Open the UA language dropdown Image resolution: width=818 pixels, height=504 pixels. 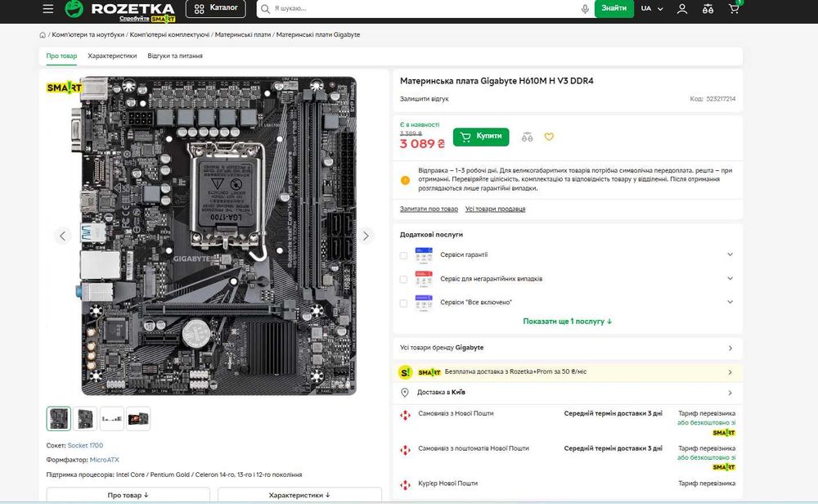[x=652, y=9]
